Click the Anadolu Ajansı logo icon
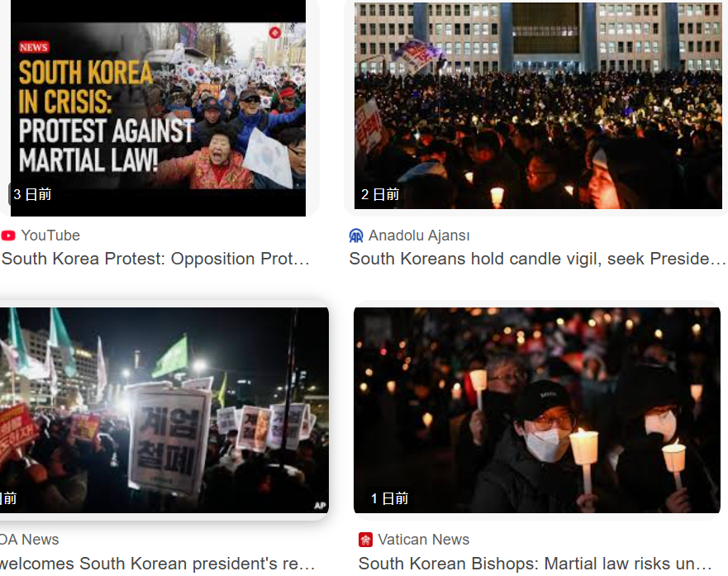This screenshot has width=728, height=576. [356, 236]
